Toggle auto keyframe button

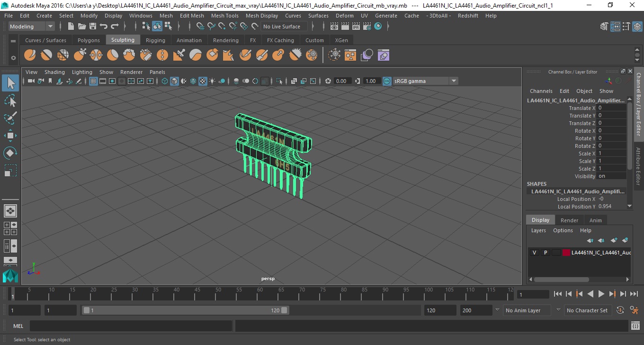[x=620, y=310]
